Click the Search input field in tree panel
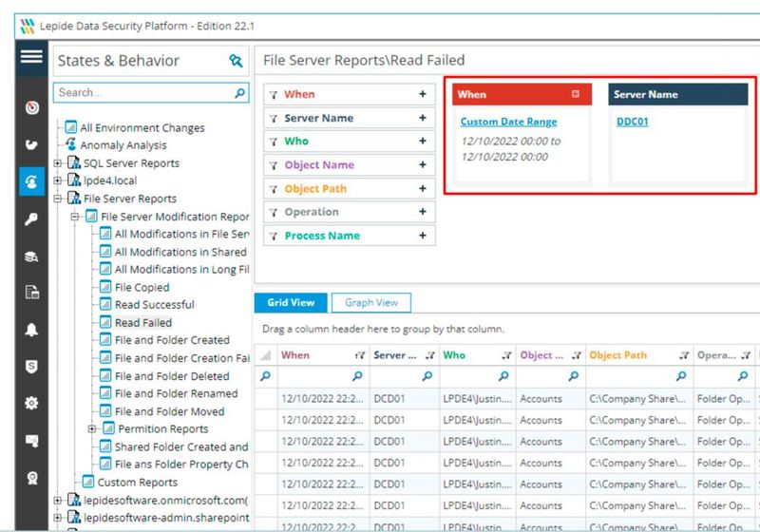This screenshot has width=760, height=532. tap(142, 93)
